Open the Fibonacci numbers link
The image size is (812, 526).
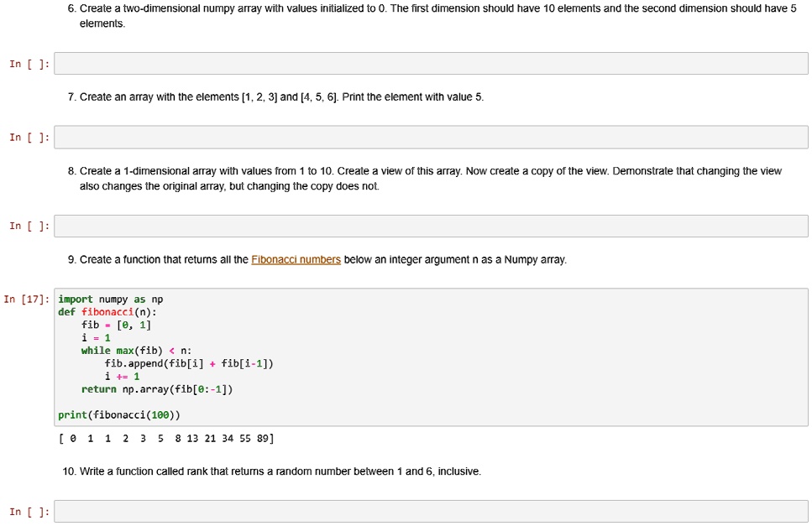(x=296, y=259)
